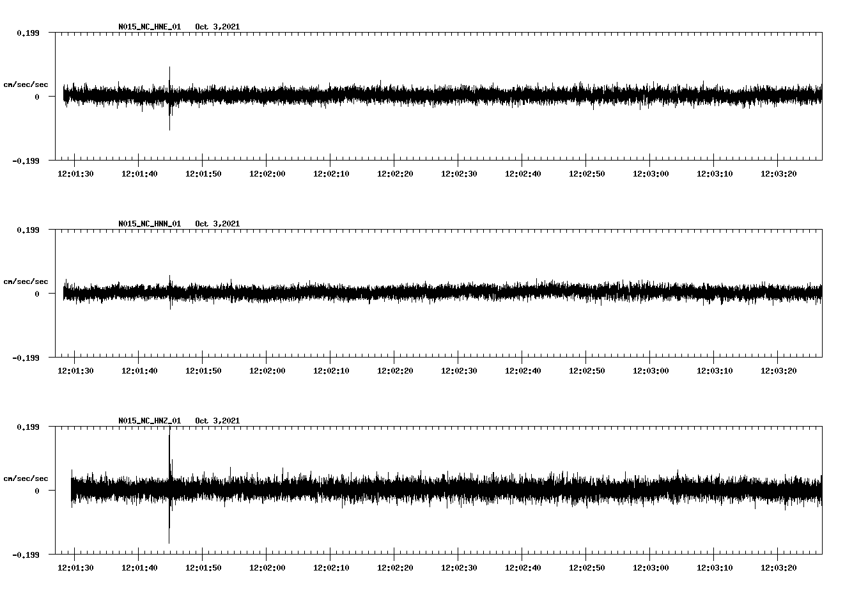The image size is (868, 591).
Task: Select 12:03:00 tick label under HNN plot
Action: tap(651, 371)
